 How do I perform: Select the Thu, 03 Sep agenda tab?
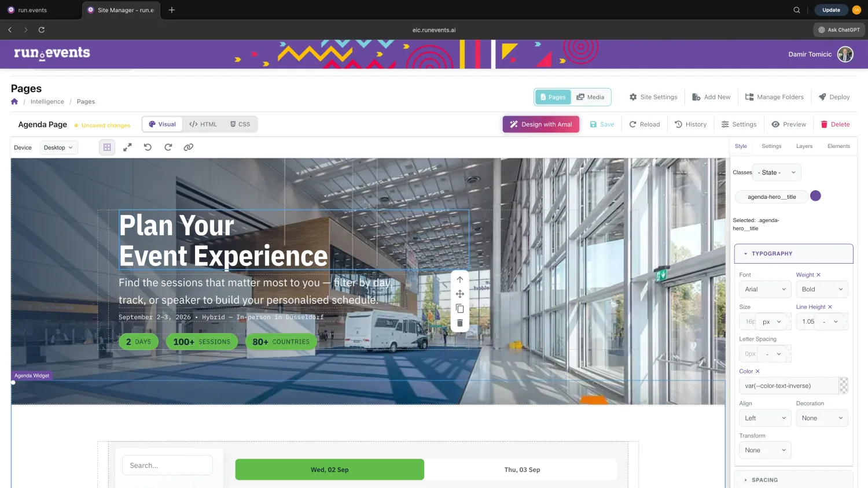pos(522,469)
